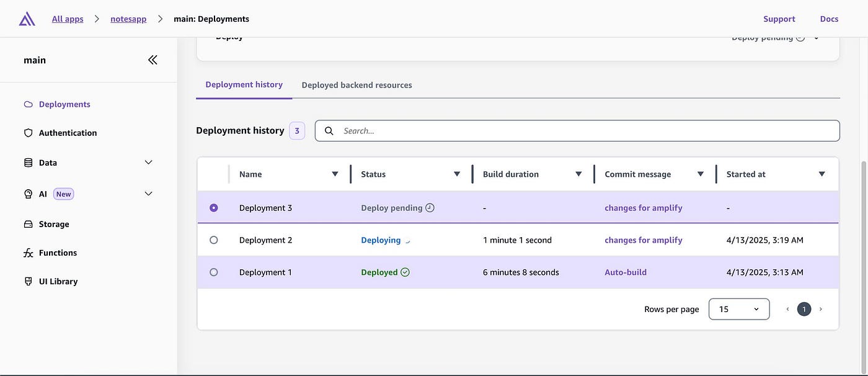Open Deployment 2 changes for amplify commit link

(644, 240)
